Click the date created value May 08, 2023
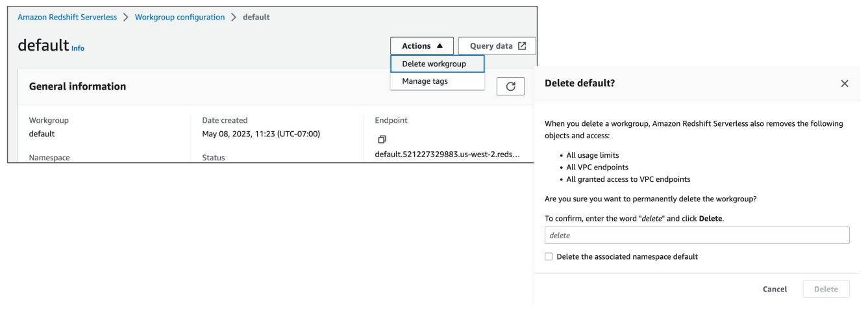 click(261, 134)
